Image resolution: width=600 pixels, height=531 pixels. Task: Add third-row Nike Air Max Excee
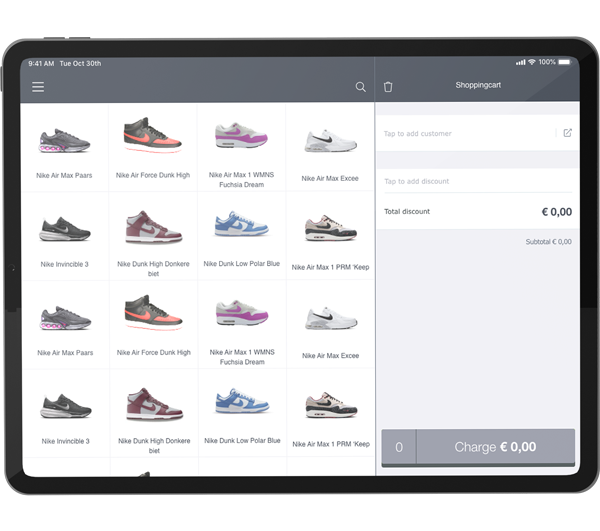(x=331, y=325)
